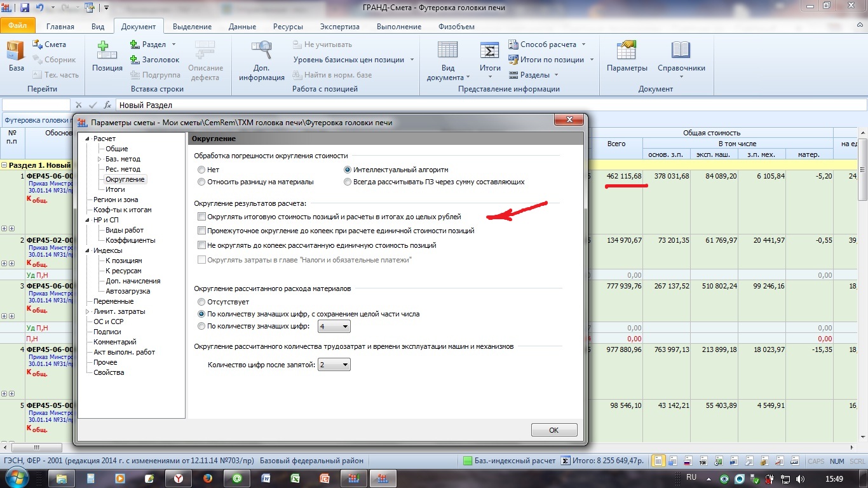The height and width of the screenshot is (488, 868).
Task: Open the digits after decimal dropdown
Action: pos(334,365)
